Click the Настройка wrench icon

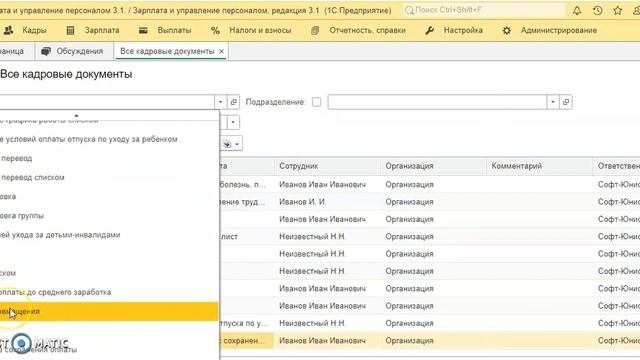[x=429, y=30]
